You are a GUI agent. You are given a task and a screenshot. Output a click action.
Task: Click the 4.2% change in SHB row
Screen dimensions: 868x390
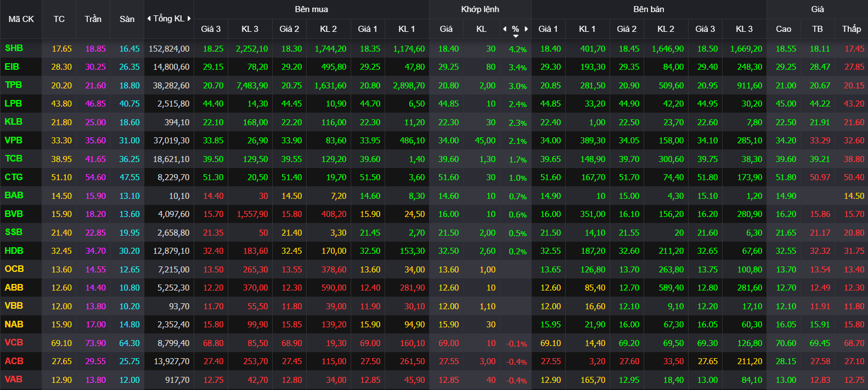tap(518, 49)
